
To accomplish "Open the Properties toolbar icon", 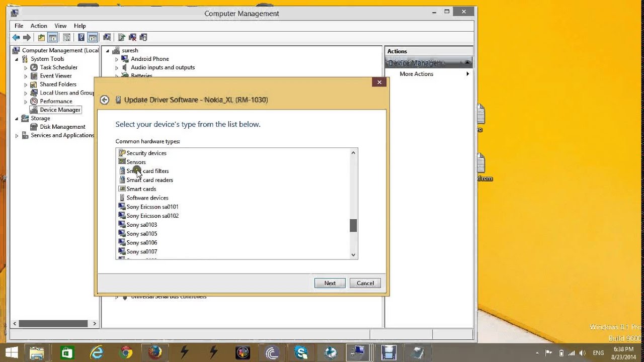I will point(66,37).
